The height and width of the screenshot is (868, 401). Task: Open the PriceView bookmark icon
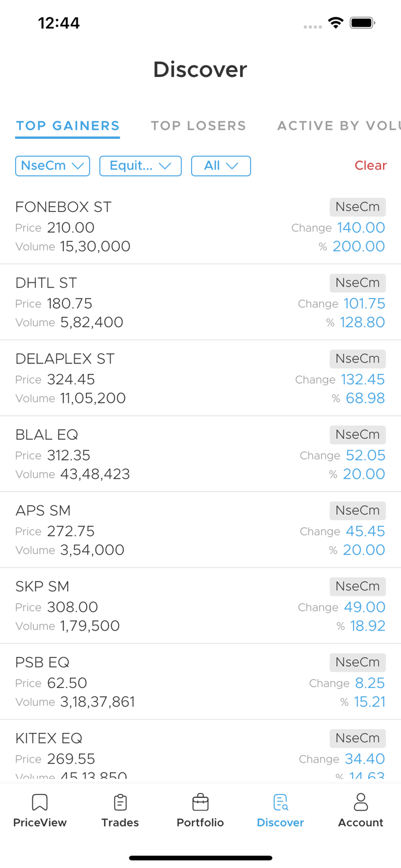(39, 803)
